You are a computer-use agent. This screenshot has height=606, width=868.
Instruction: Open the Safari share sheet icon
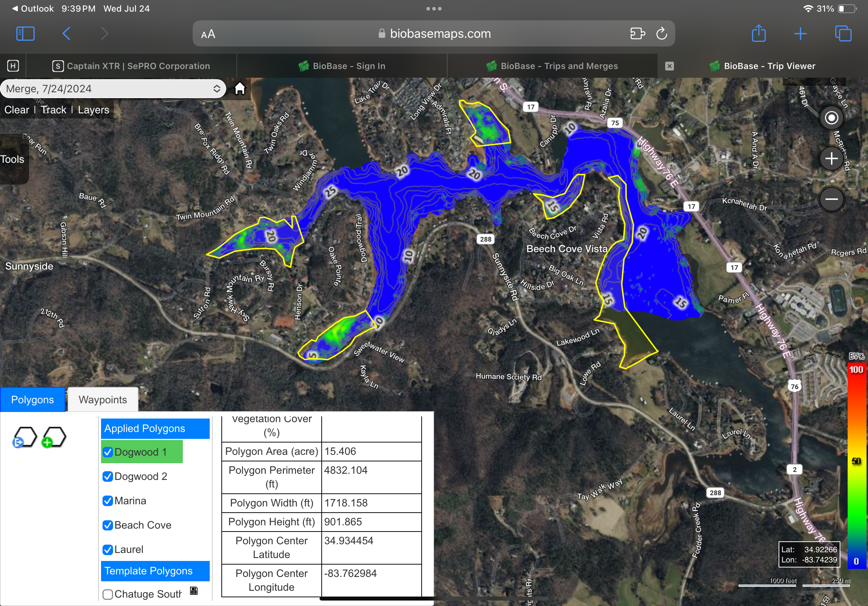tap(758, 34)
